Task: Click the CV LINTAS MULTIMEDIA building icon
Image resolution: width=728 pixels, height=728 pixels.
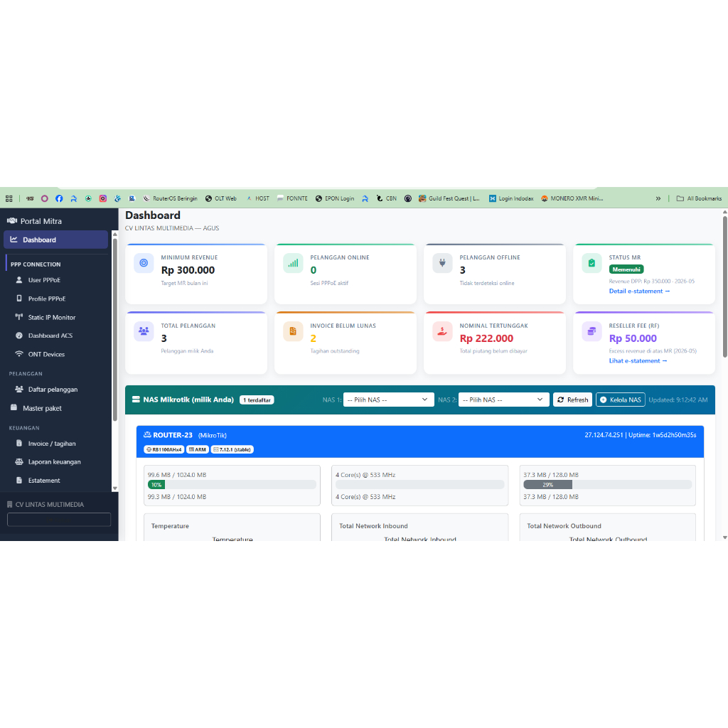Action: [x=10, y=504]
